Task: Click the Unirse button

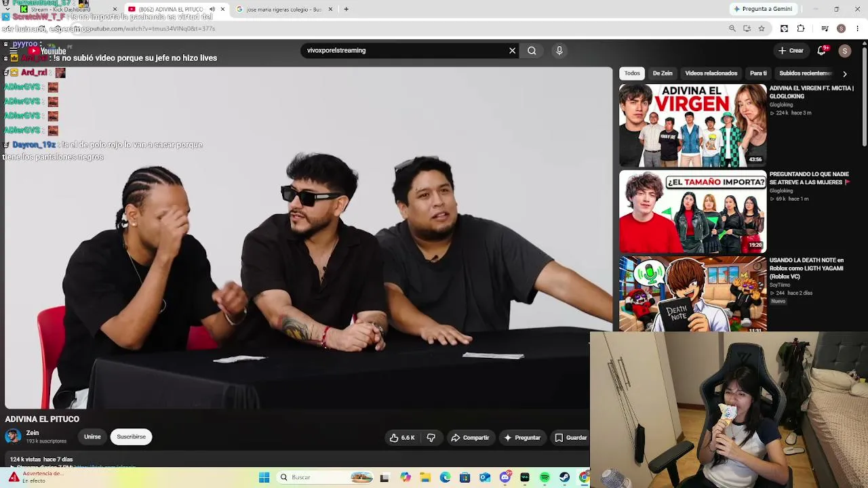Action: [92, 437]
